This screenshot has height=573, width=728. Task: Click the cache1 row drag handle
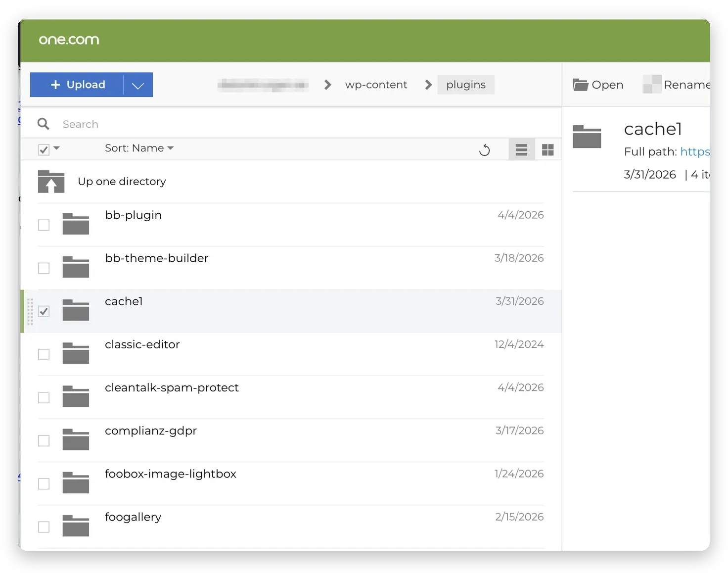click(30, 312)
